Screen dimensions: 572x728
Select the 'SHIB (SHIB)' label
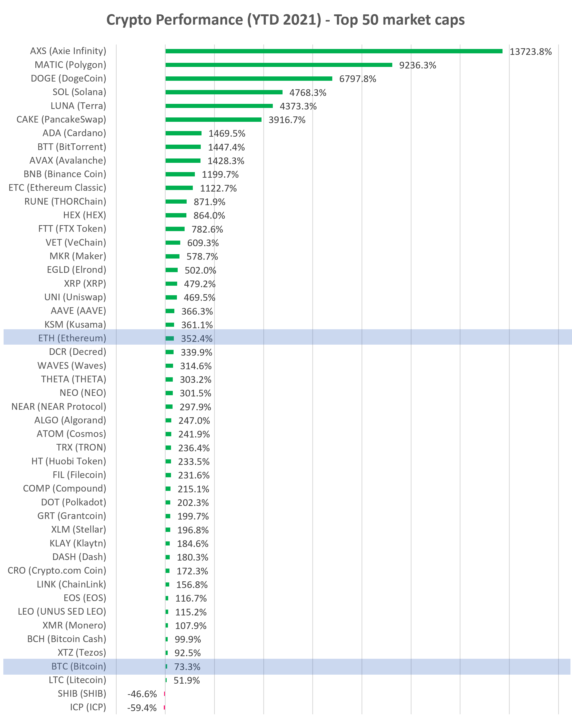click(x=82, y=693)
